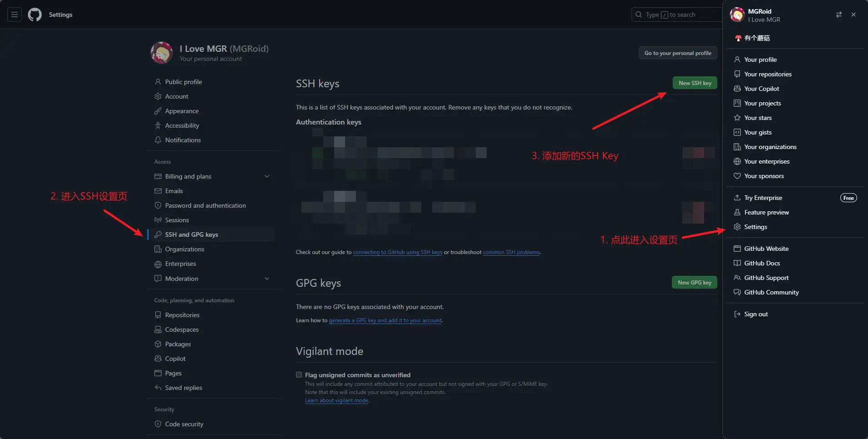Viewport: 868px width, 439px height.
Task: Click the heart icon for Your sponsors
Action: point(737,176)
